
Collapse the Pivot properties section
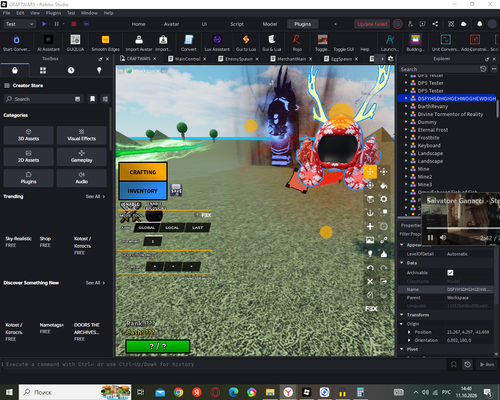tap(402, 349)
